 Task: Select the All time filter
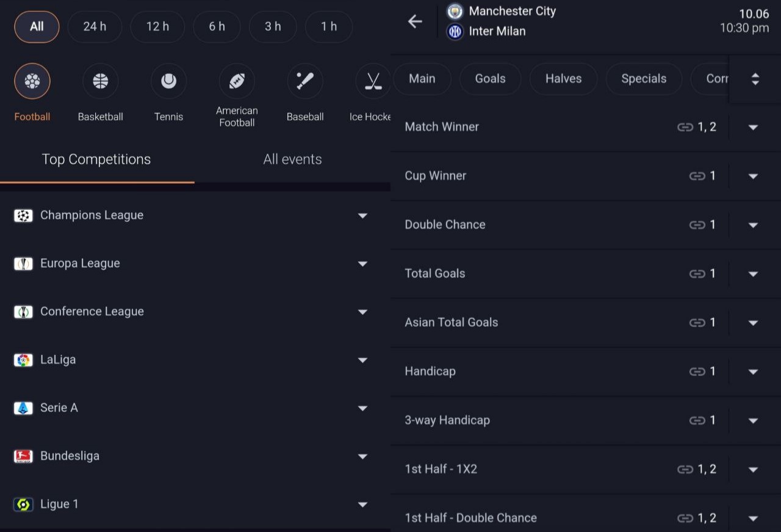(x=37, y=27)
